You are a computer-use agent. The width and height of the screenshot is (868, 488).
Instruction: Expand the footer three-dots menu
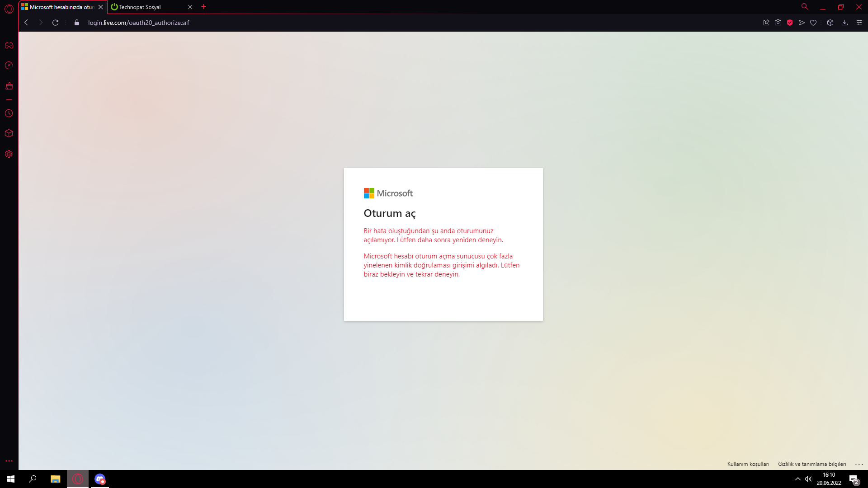tap(859, 464)
